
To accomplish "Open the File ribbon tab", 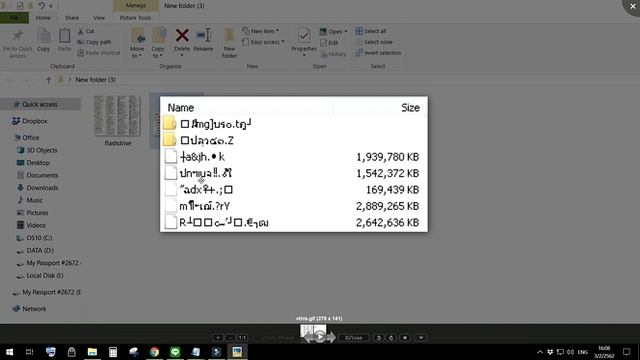I will (x=14, y=18).
